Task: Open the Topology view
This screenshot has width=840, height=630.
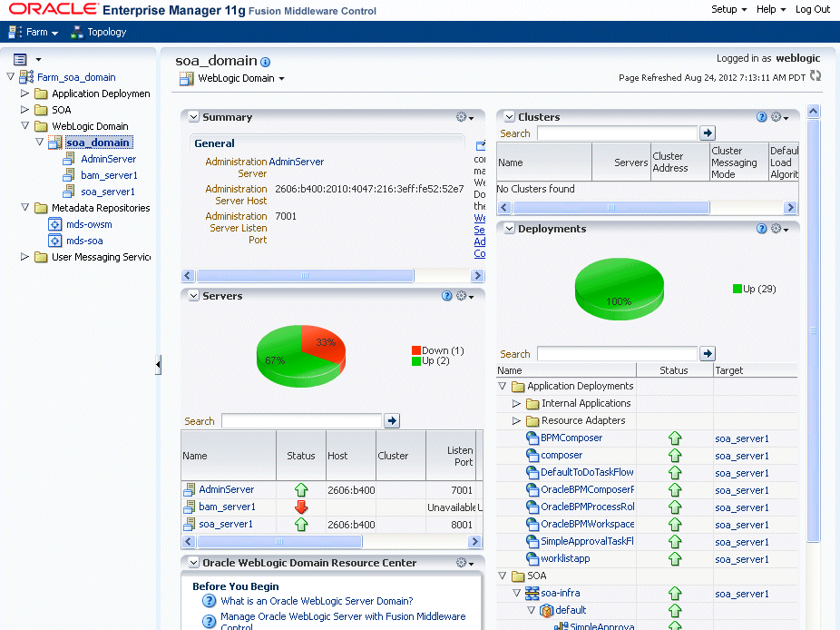Action: (99, 32)
